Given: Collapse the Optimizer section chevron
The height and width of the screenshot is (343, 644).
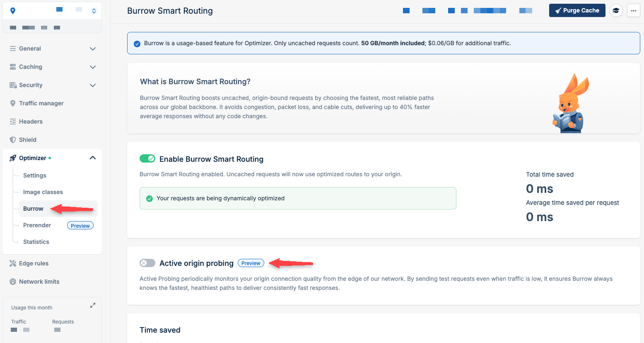Looking at the screenshot, I should pos(93,158).
